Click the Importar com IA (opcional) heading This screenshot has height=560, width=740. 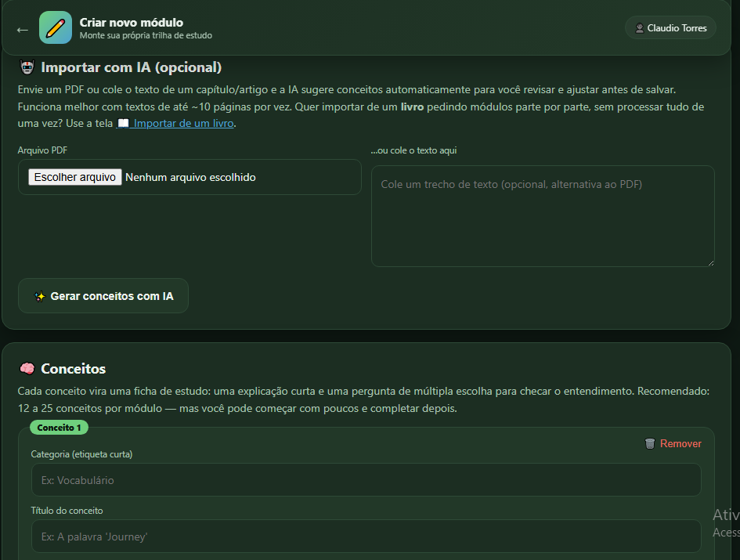pos(132,67)
